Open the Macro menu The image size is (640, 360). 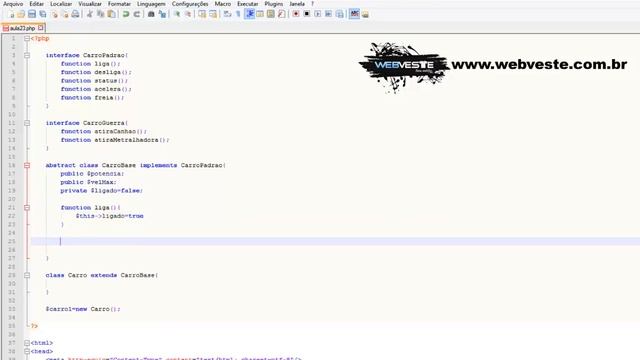point(222,4)
